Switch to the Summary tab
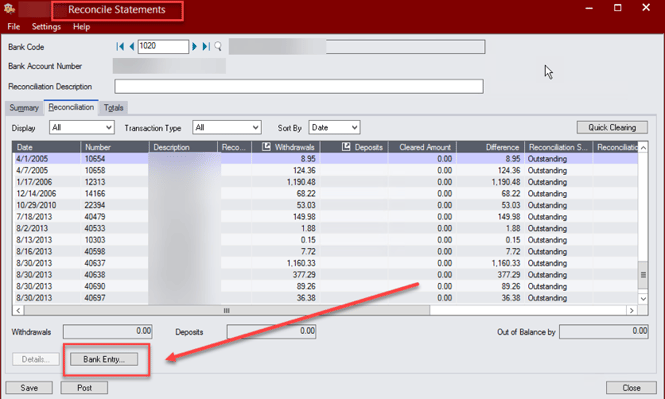The width and height of the screenshot is (665, 399). coord(24,108)
